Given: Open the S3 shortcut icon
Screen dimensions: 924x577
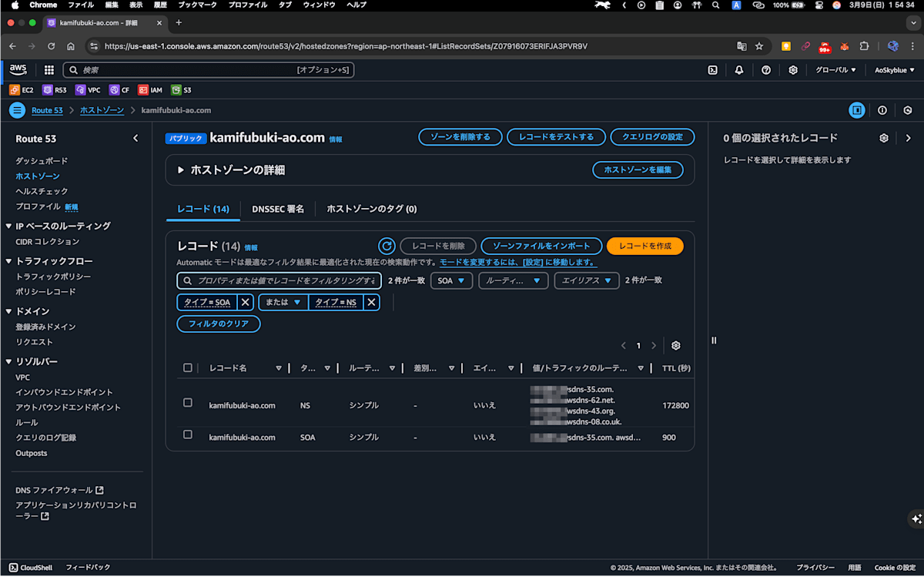Looking at the screenshot, I should click(181, 90).
